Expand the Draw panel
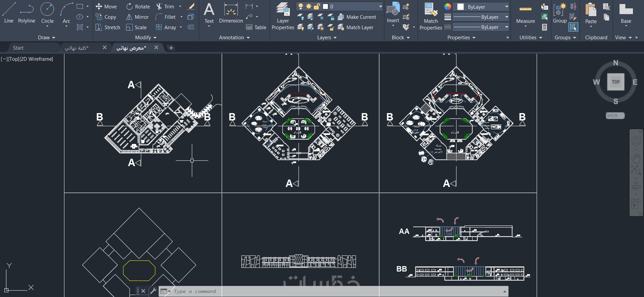 [47, 38]
